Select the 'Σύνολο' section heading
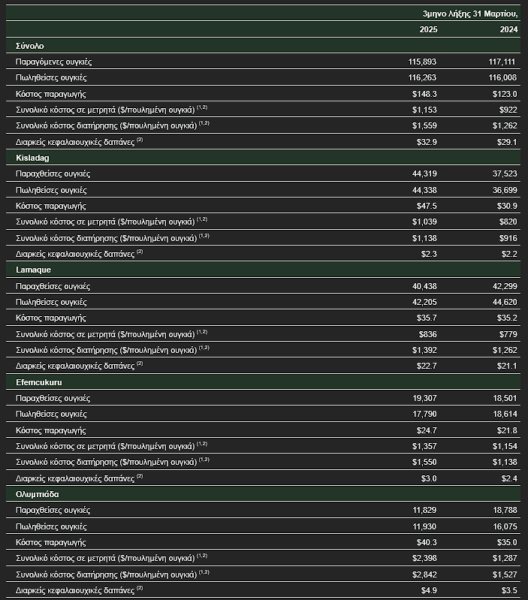This screenshot has height=600, width=528. click(30, 46)
